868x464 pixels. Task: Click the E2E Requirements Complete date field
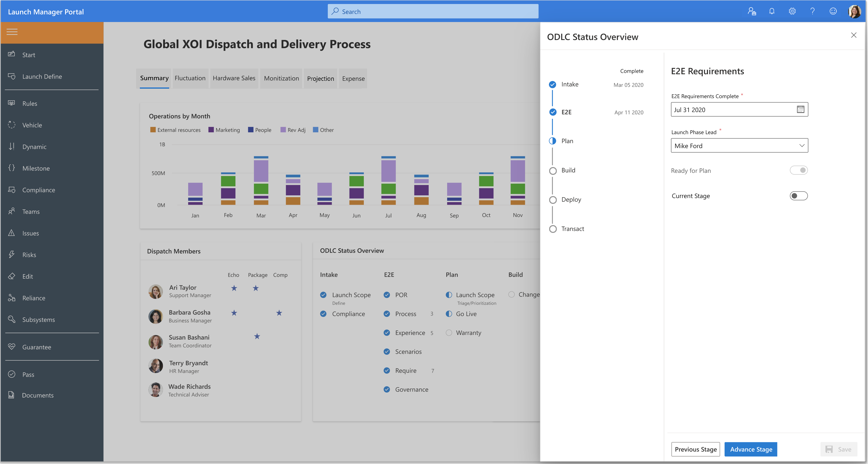(739, 110)
